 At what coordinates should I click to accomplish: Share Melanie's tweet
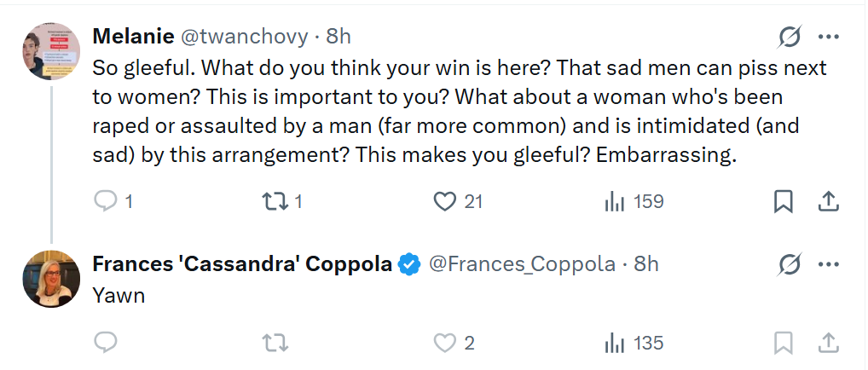click(827, 201)
